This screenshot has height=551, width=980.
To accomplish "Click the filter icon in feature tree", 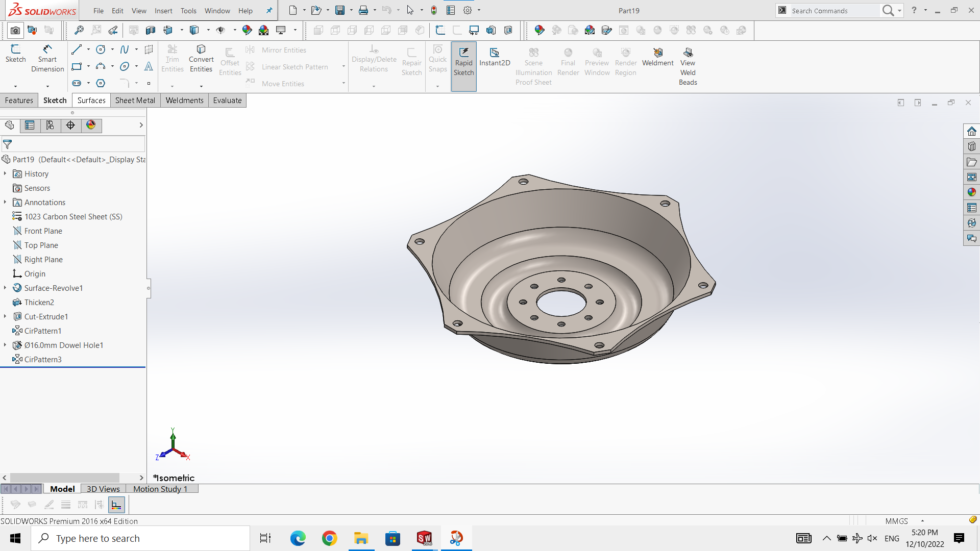I will [x=8, y=144].
